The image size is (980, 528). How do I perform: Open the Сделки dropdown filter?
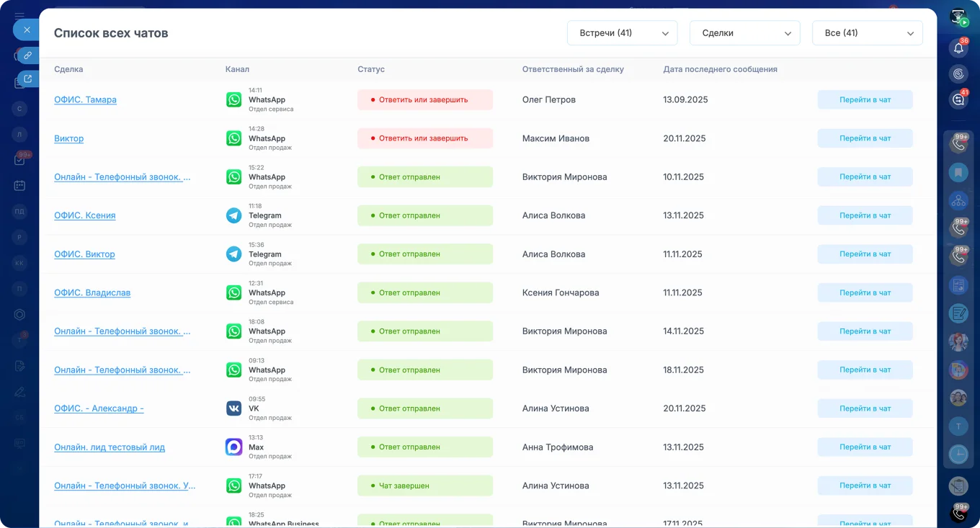pyautogui.click(x=744, y=33)
